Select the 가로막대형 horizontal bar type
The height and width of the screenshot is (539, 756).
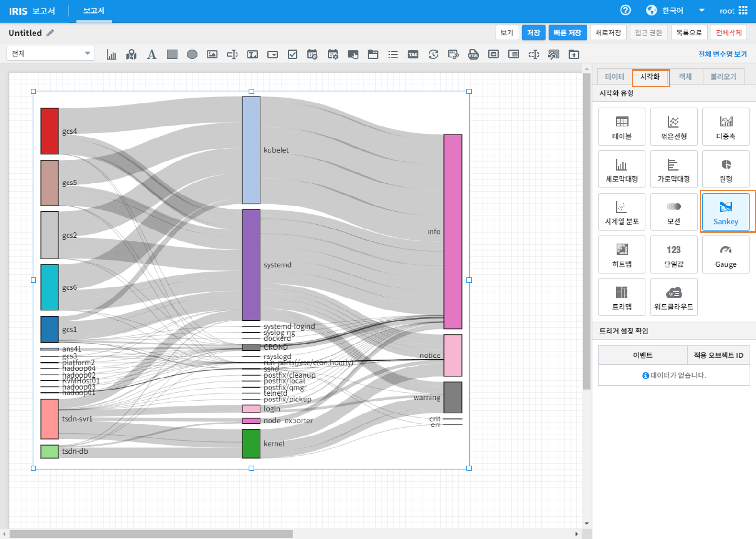(x=674, y=169)
